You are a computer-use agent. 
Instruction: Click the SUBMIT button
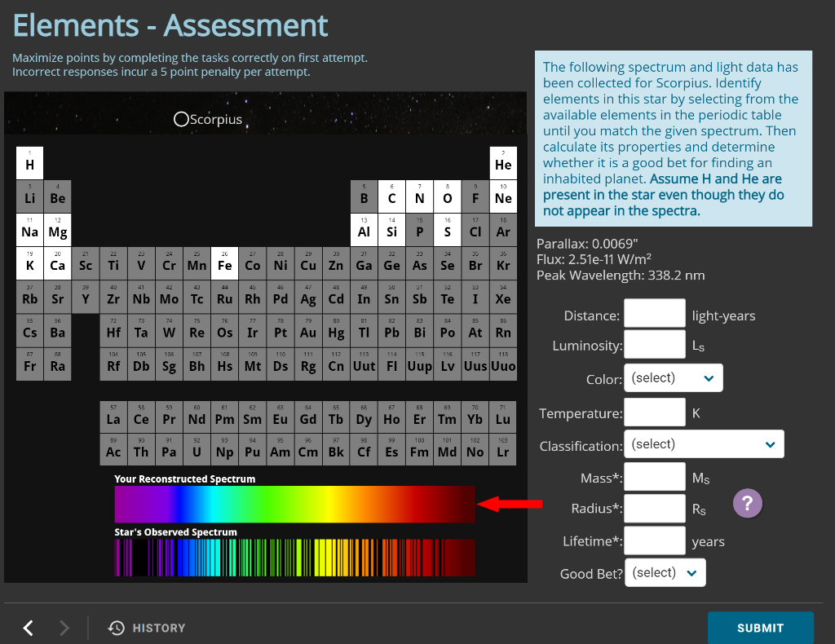click(x=760, y=628)
